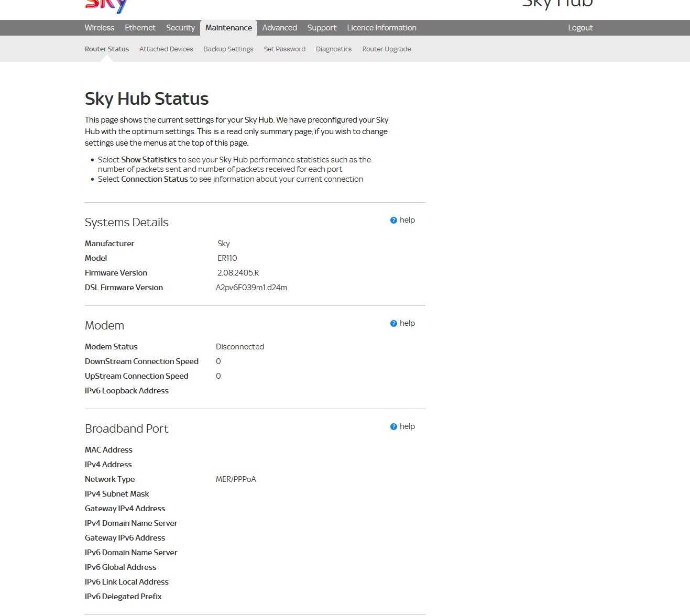Open the Modem help link
The width and height of the screenshot is (690, 616).
click(402, 323)
